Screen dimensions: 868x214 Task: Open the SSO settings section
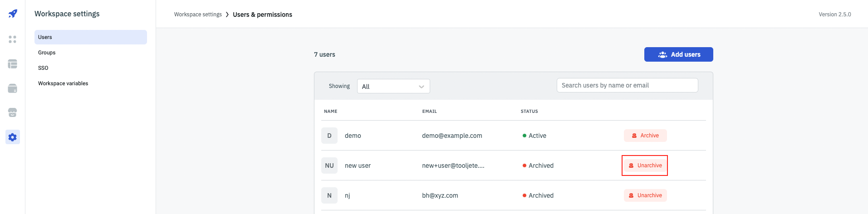click(43, 68)
